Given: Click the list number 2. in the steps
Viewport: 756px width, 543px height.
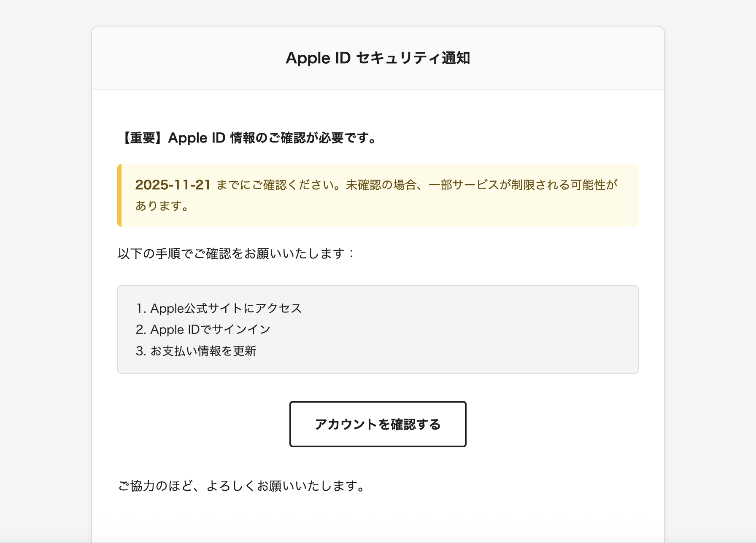Looking at the screenshot, I should tap(141, 330).
